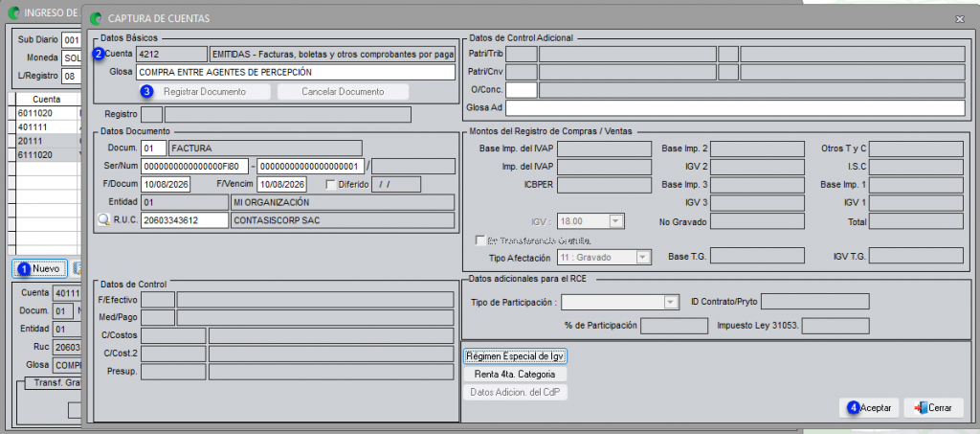Click the Base Imp. 2 field
This screenshot has height=434, width=980.
[757, 148]
